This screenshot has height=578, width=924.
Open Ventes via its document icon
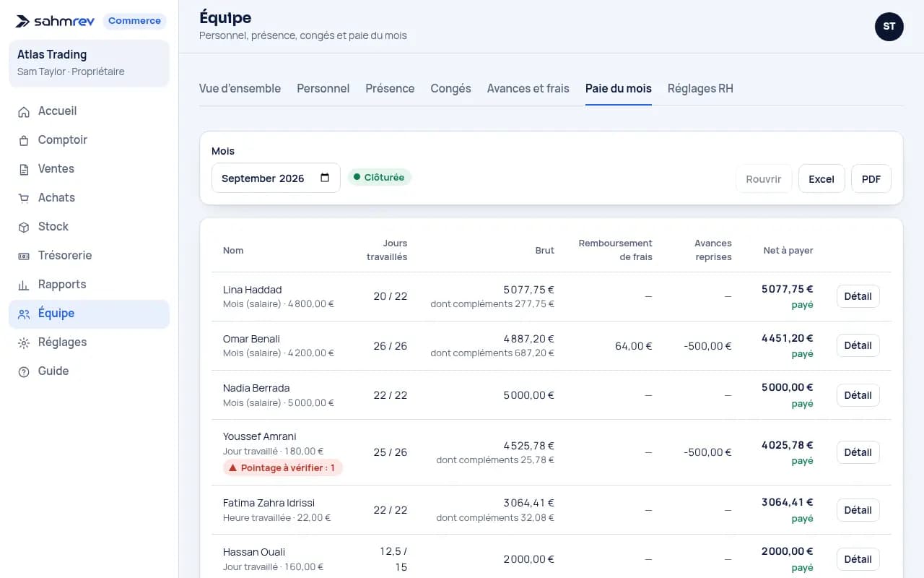[x=24, y=169]
